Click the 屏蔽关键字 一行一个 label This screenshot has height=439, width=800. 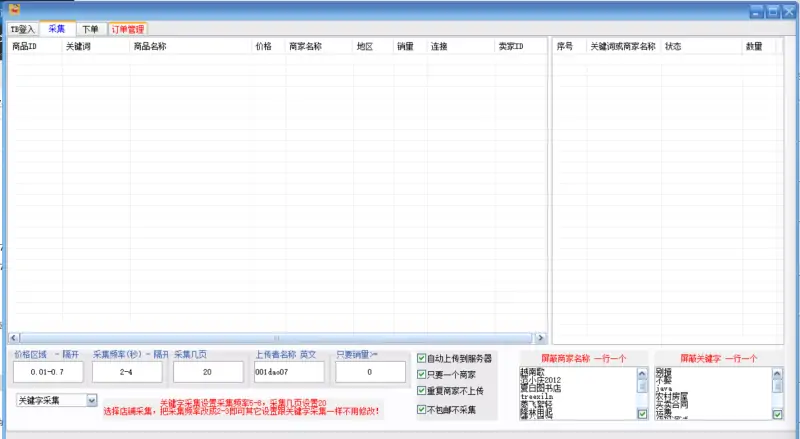719,359
